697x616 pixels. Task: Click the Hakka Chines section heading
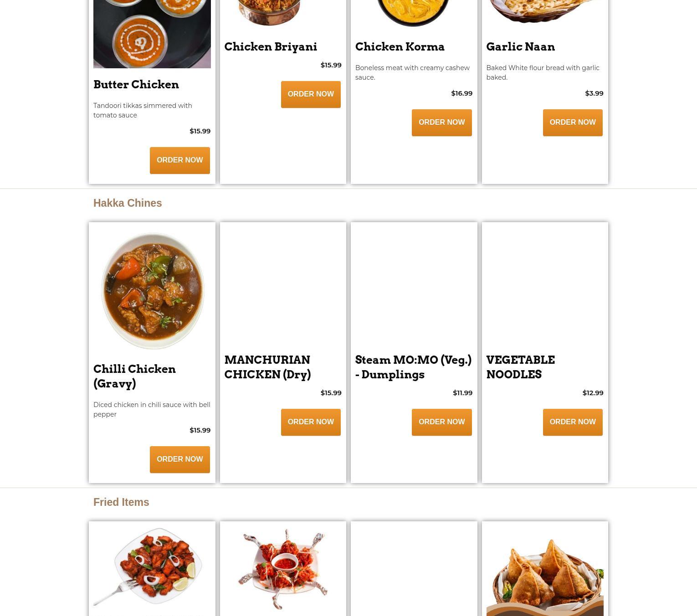[128, 203]
